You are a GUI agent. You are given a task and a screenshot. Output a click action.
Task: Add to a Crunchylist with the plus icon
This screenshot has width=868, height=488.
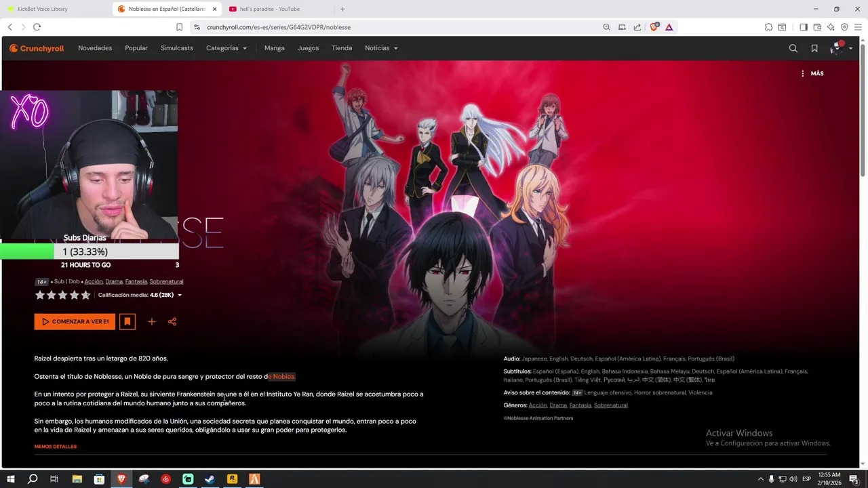point(152,321)
